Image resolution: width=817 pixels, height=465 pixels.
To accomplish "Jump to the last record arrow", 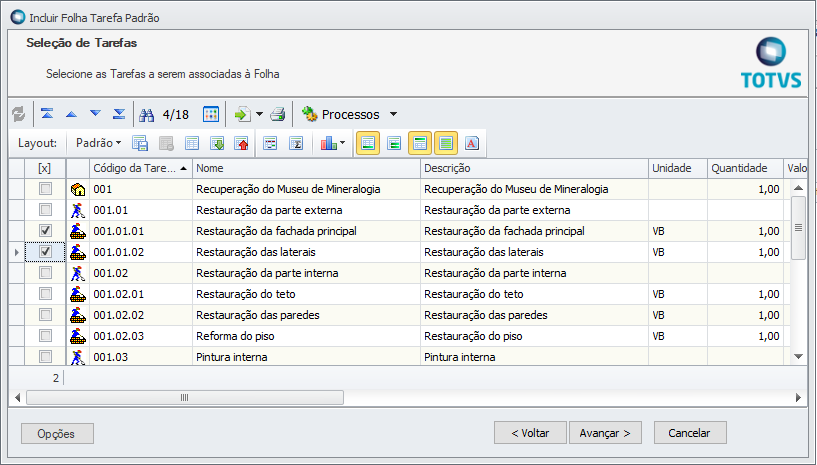I will (119, 114).
